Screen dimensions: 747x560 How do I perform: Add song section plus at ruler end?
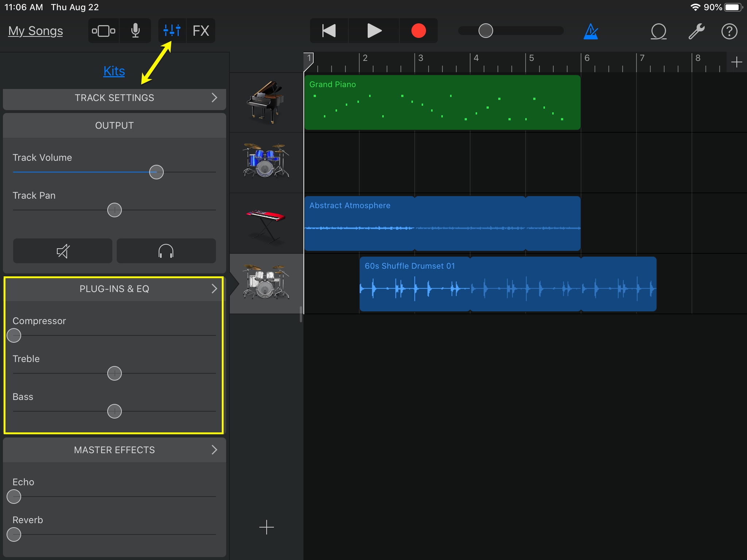pyautogui.click(x=736, y=62)
